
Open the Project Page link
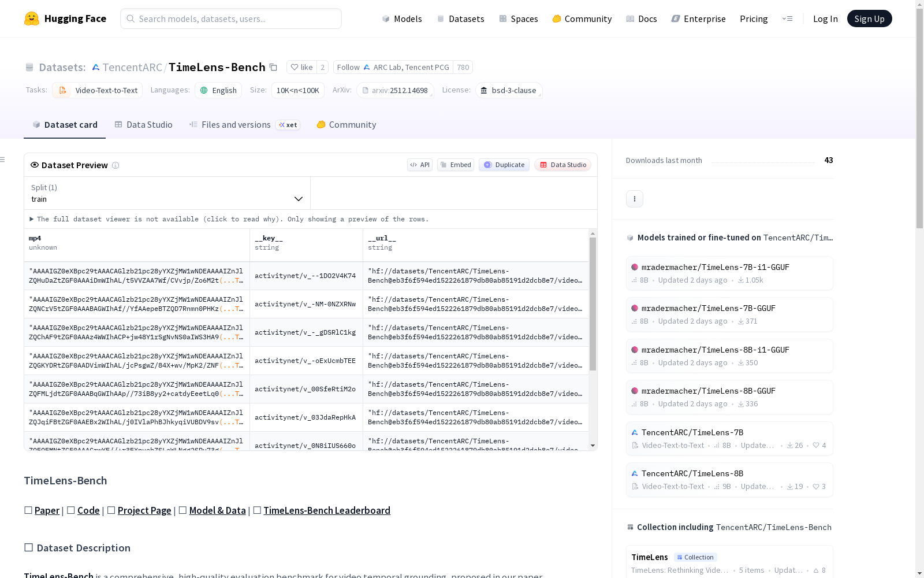click(144, 510)
